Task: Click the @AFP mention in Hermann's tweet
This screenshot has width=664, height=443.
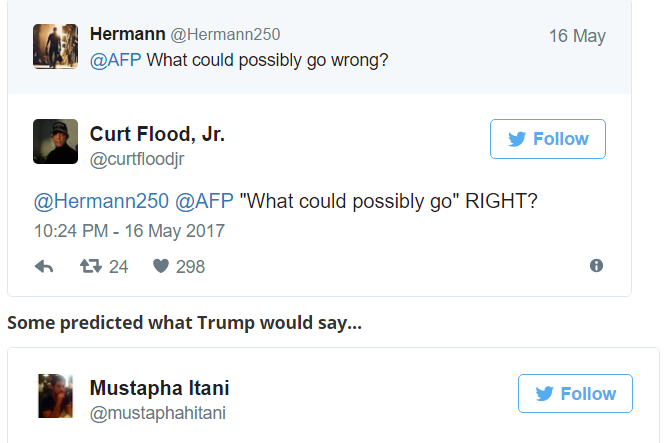Action: 116,59
